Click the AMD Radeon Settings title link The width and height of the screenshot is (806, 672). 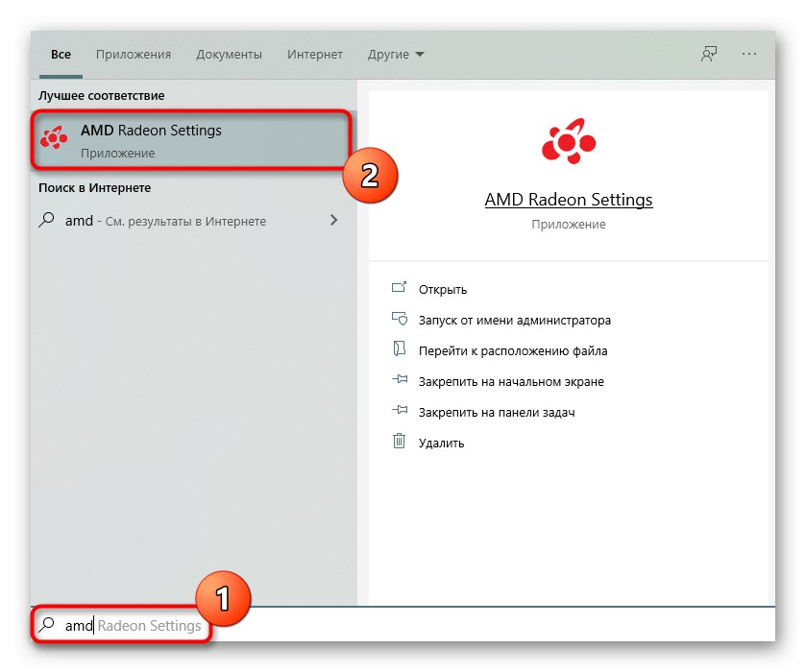click(569, 200)
